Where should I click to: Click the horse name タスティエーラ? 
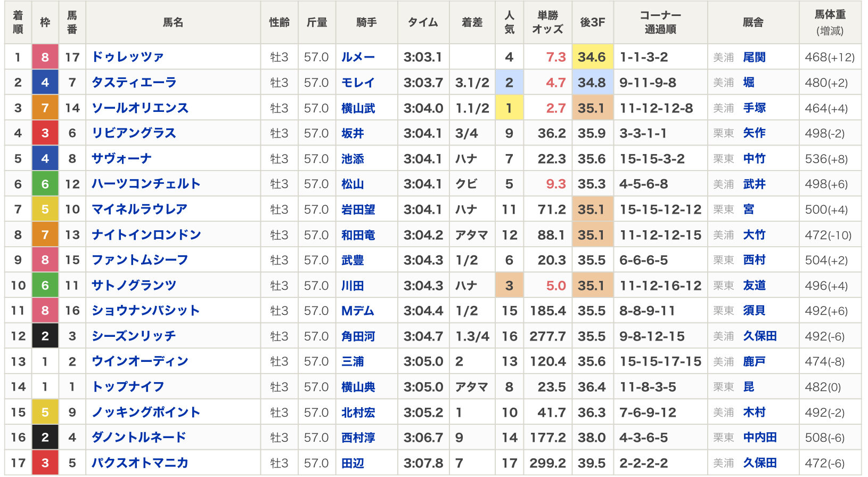tap(134, 83)
